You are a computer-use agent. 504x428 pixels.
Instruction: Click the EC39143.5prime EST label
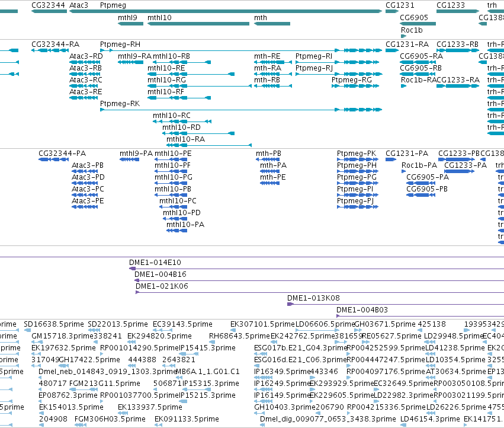pos(182,324)
